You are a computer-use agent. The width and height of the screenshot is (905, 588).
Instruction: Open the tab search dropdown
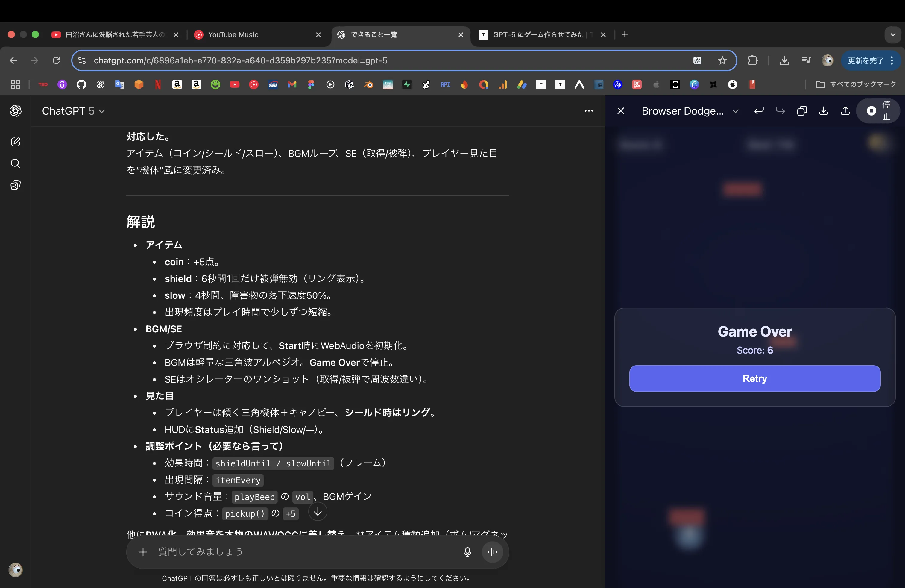point(893,34)
